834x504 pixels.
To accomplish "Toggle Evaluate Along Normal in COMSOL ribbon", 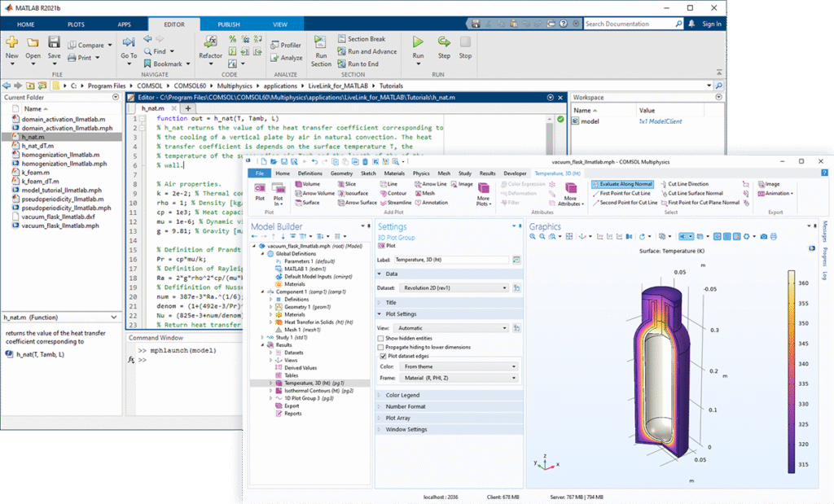I will pyautogui.click(x=622, y=184).
